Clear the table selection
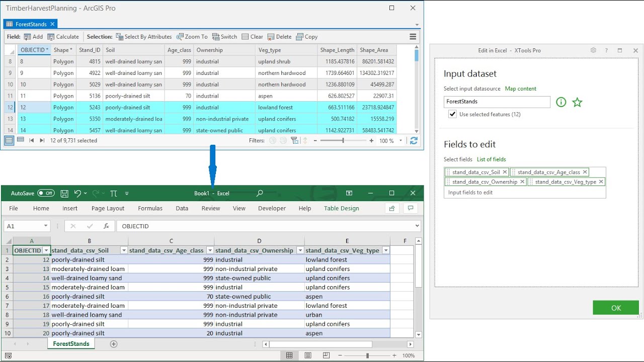This screenshot has width=644, height=362. pyautogui.click(x=253, y=37)
